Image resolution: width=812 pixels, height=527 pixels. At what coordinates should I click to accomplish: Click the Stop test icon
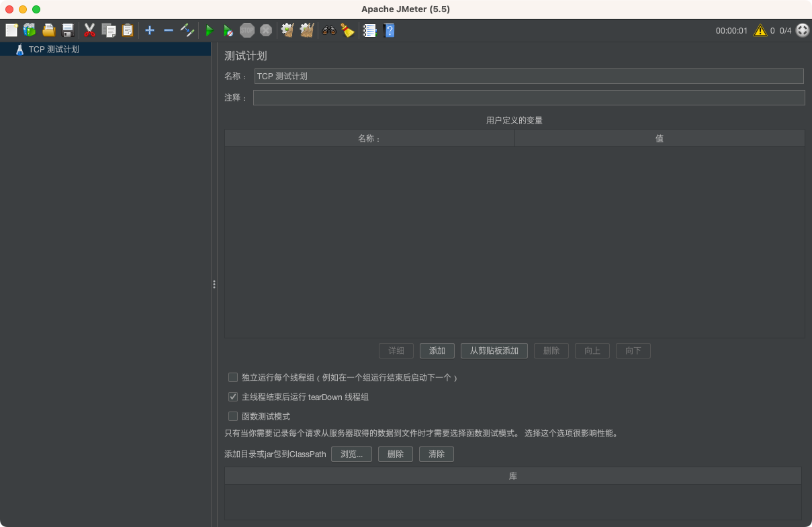[x=247, y=30]
